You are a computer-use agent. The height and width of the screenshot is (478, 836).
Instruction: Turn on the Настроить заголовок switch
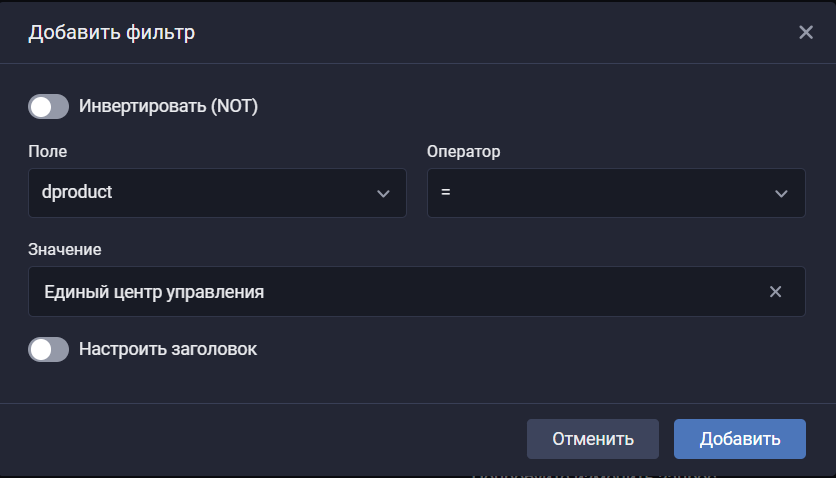pyautogui.click(x=48, y=349)
